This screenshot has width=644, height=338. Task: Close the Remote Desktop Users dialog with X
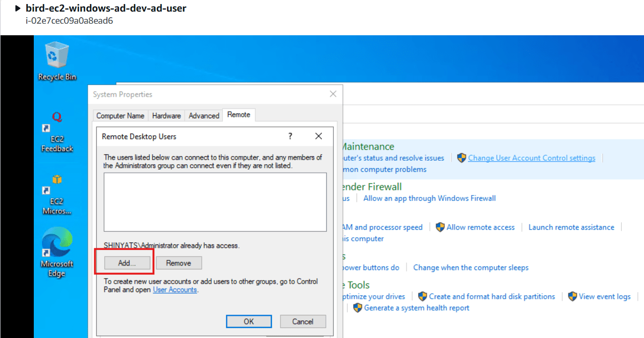319,136
